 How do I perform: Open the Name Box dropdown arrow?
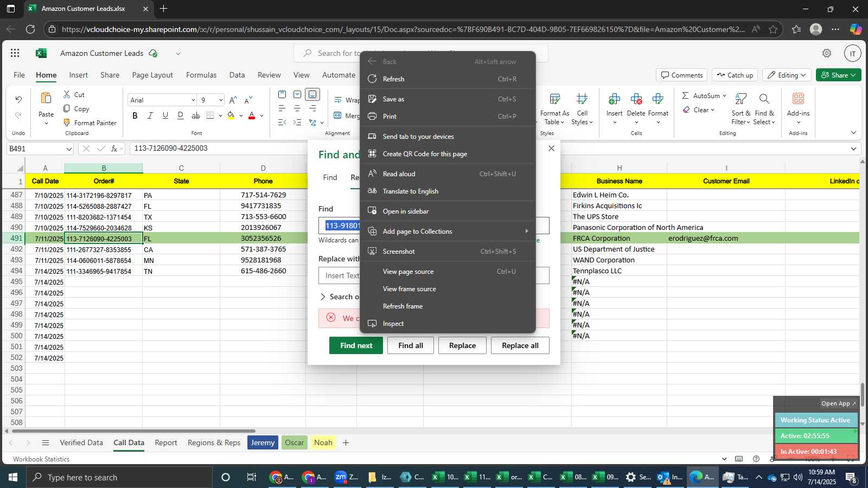[x=69, y=149]
